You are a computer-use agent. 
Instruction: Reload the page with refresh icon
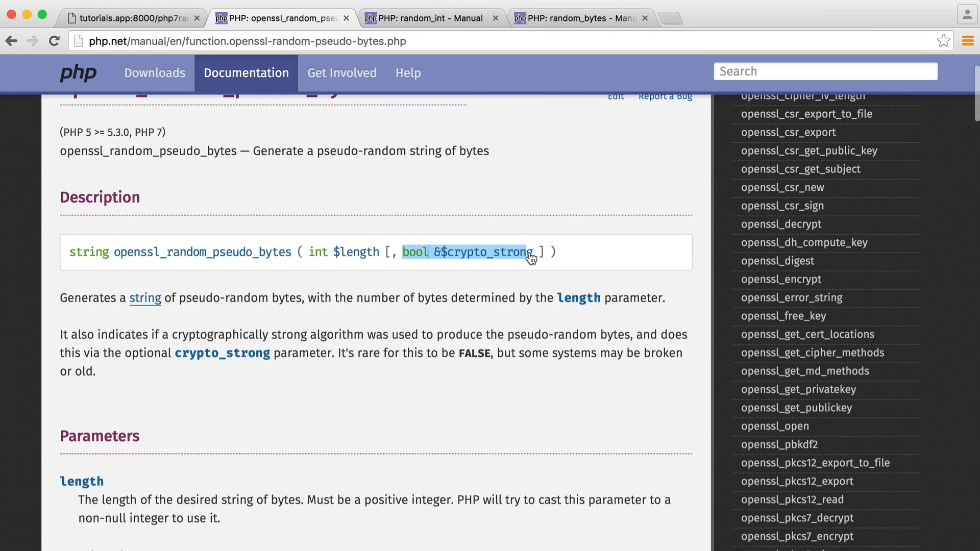54,41
